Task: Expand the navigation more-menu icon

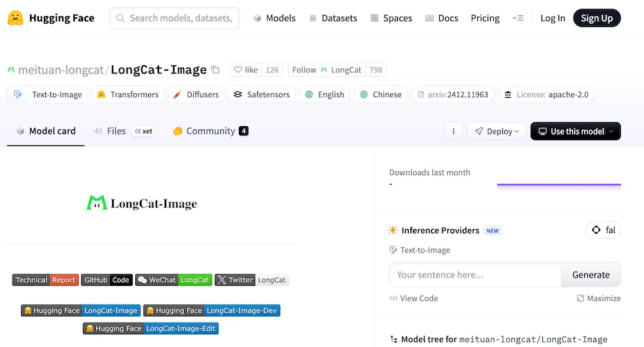Action: [518, 18]
